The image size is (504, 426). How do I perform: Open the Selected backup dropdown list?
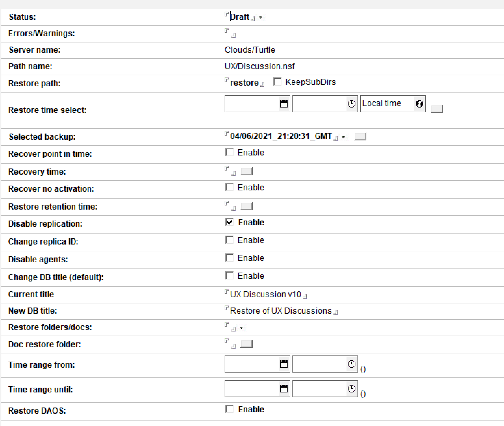343,137
